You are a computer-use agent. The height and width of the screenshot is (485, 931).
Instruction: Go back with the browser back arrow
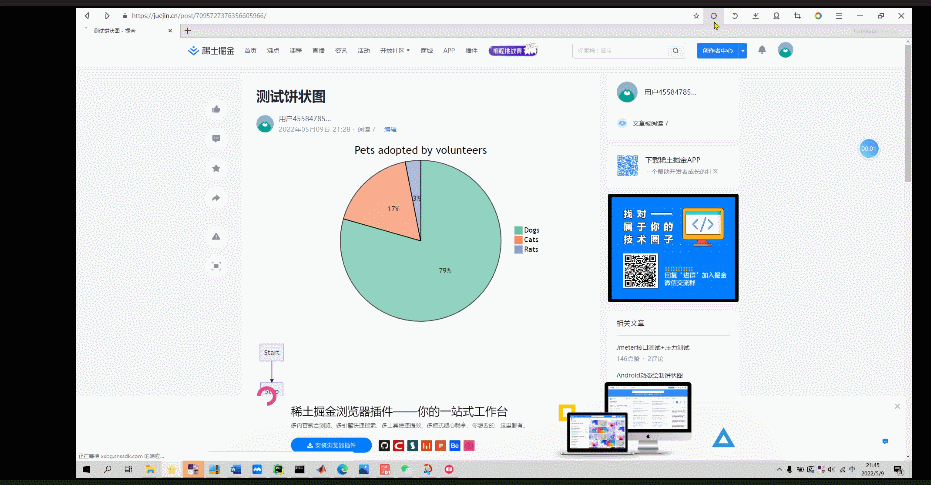87,15
